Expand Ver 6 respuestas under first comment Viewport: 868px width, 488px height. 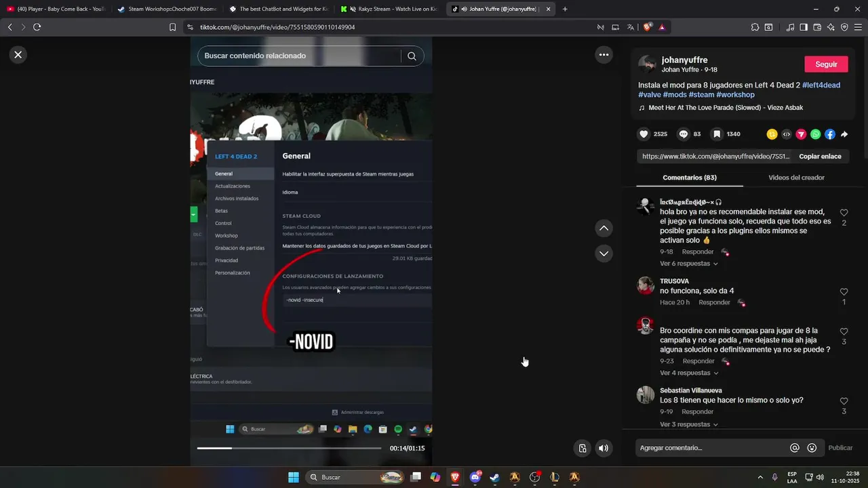coord(689,264)
